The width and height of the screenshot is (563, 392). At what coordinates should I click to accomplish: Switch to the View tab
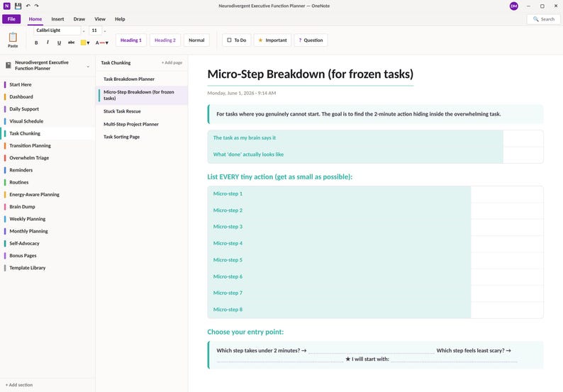[100, 19]
